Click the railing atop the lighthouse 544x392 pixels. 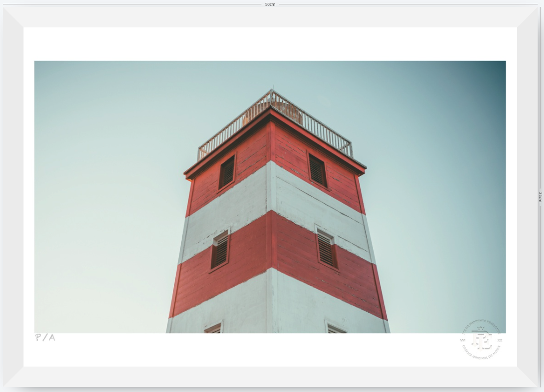[275, 125]
